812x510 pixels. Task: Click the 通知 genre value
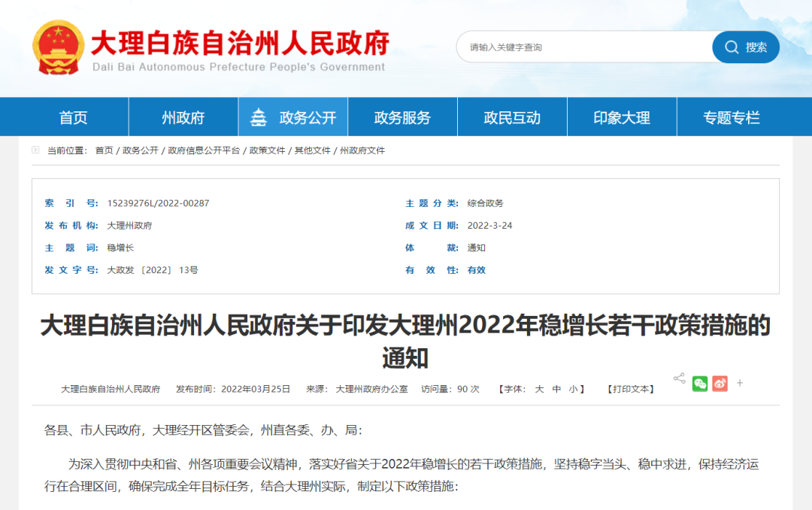coord(477,247)
